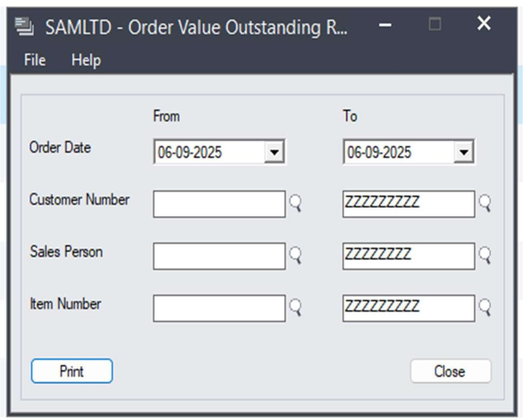Expand the To Order Date dropdown arrow

tap(463, 153)
